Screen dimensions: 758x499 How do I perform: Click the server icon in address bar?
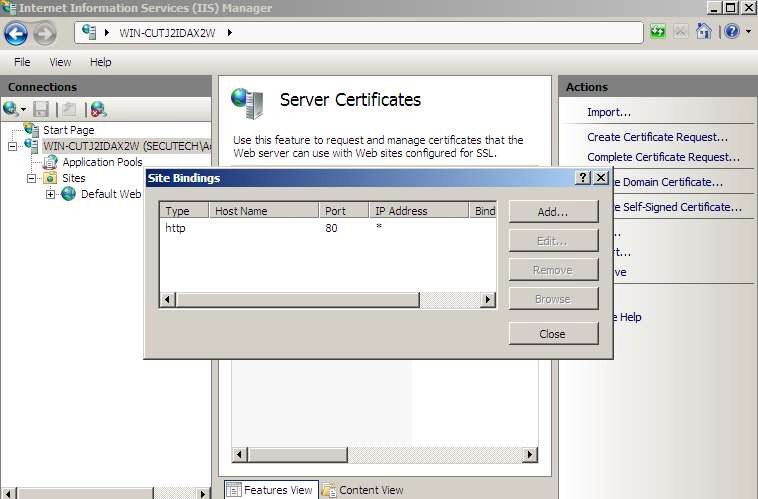pos(89,32)
